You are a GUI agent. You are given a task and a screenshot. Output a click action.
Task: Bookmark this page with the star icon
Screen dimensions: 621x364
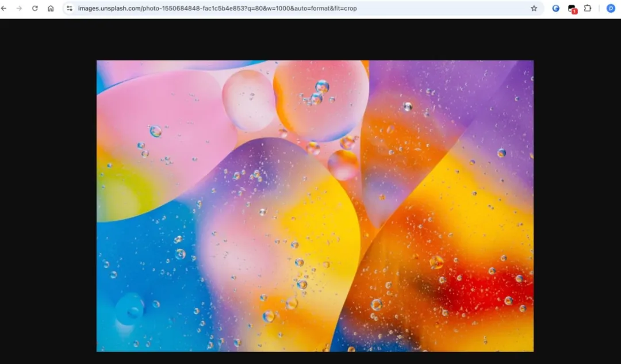534,9
